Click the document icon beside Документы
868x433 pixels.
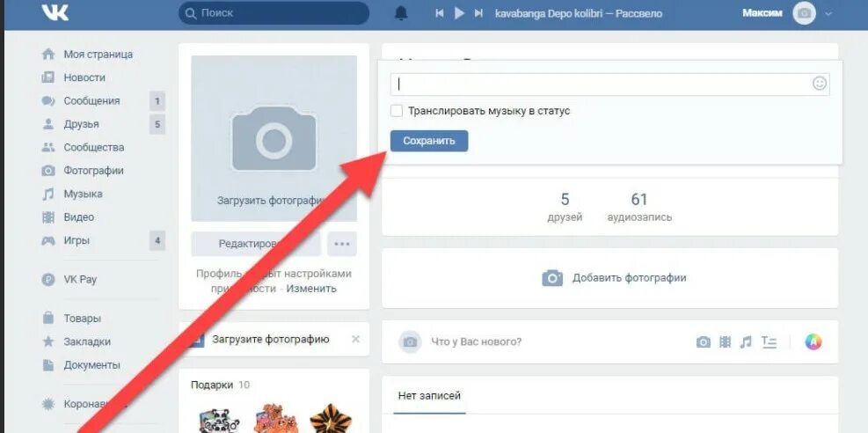click(48, 365)
